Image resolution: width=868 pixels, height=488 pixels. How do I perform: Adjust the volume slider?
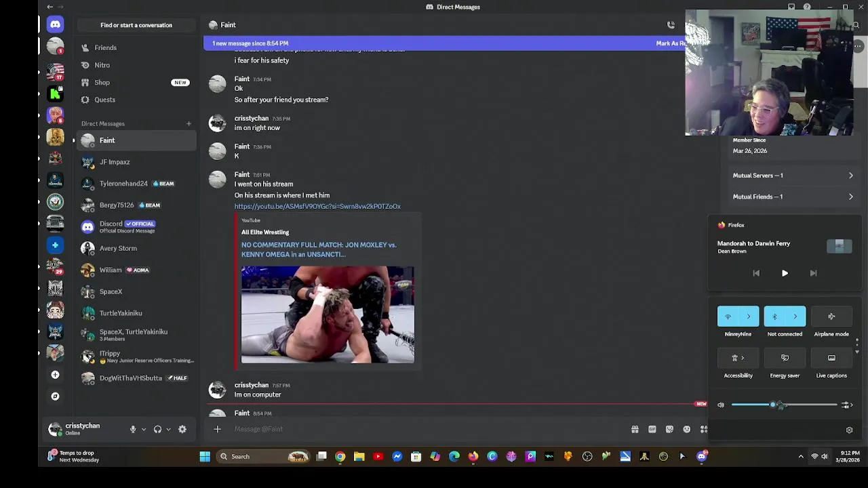(x=784, y=405)
